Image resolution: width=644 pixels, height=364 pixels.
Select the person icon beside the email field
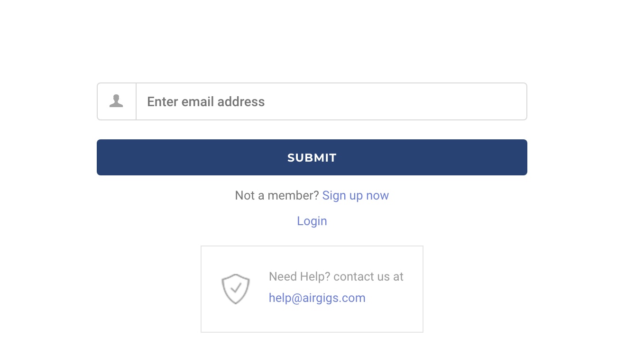[x=116, y=101]
